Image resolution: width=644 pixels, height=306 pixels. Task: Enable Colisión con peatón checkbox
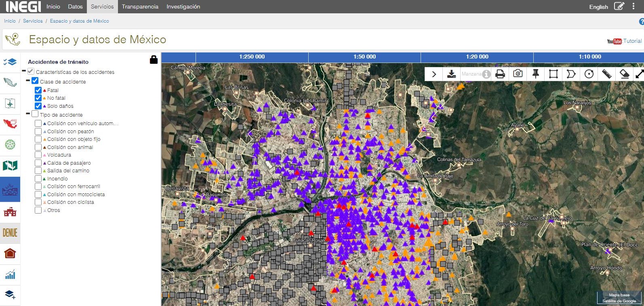[x=38, y=131]
